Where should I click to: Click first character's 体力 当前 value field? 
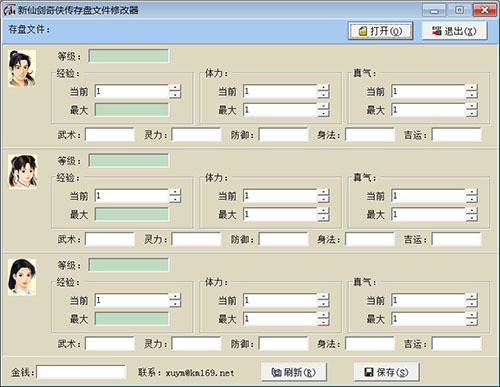[x=280, y=91]
